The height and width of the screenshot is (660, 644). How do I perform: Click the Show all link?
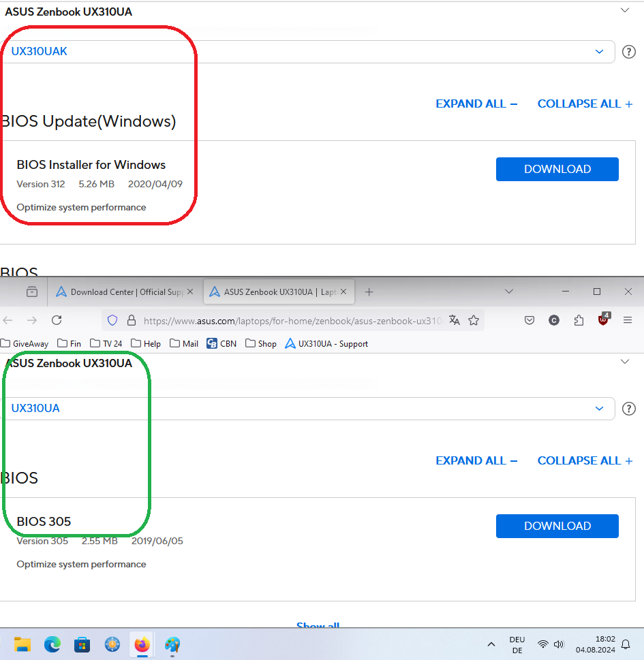click(318, 625)
